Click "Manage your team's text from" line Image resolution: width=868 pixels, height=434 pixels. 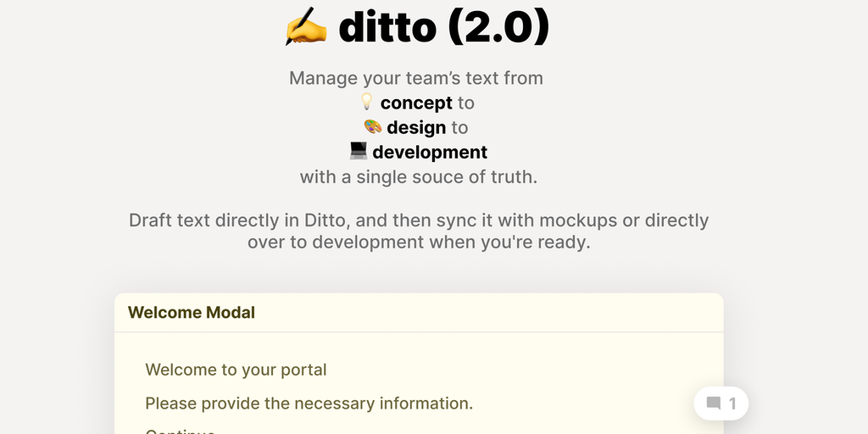[415, 78]
